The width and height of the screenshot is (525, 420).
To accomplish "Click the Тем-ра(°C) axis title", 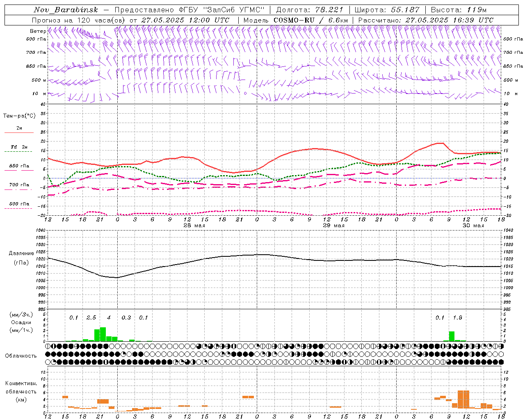I will (19, 116).
